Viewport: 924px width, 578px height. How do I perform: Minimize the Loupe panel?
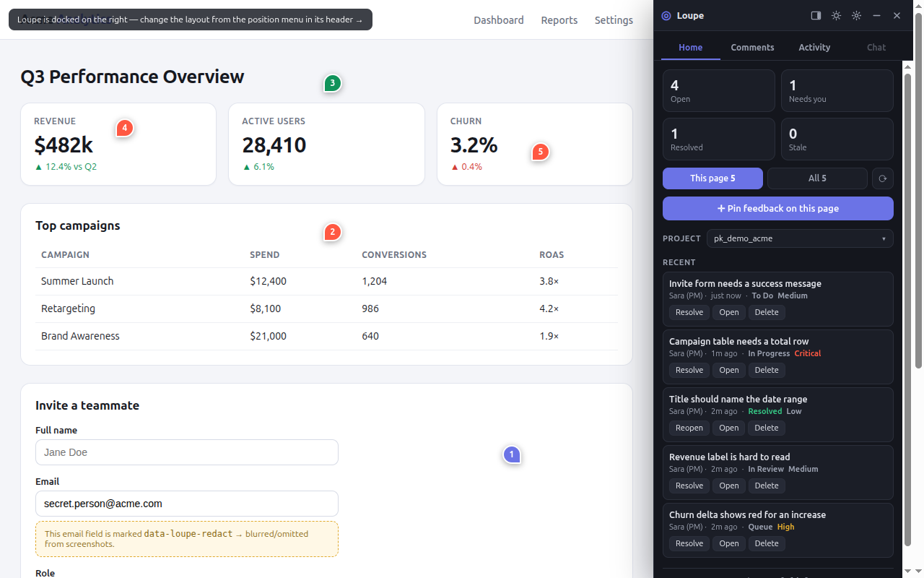[x=876, y=15]
